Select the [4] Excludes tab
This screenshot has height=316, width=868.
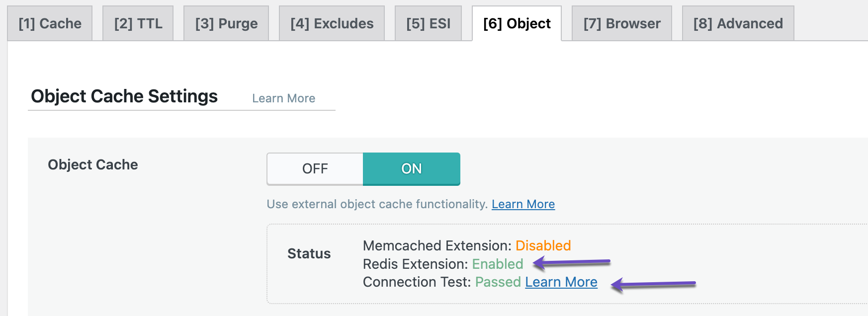pyautogui.click(x=332, y=23)
